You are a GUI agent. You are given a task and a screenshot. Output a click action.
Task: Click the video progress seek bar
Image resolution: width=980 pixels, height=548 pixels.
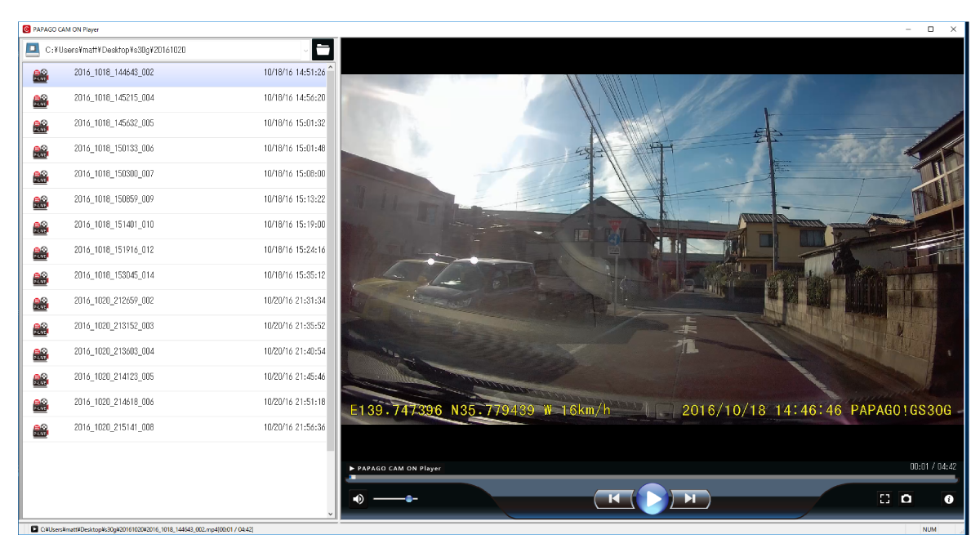pos(651,477)
